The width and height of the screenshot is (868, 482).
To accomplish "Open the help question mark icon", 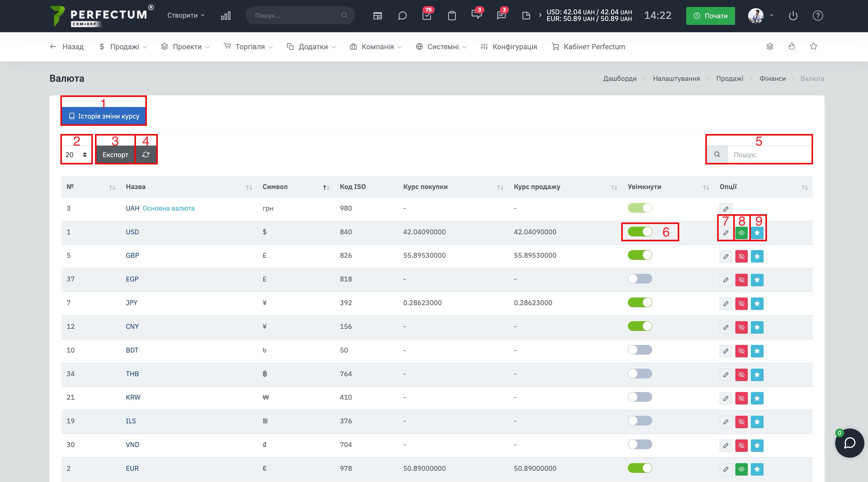I will click(x=818, y=15).
